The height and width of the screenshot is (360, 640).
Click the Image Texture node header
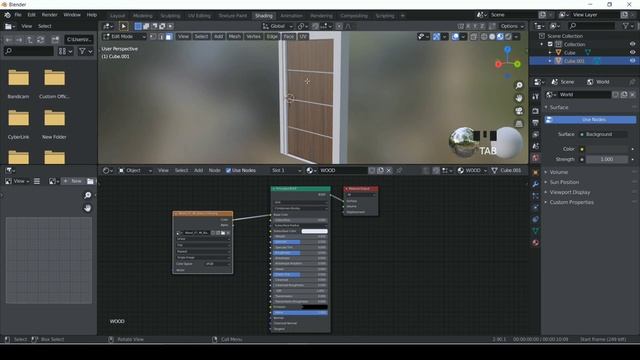tap(203, 213)
